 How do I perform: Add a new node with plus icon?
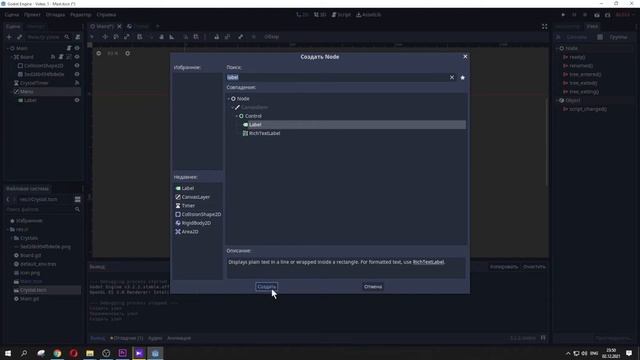point(9,37)
